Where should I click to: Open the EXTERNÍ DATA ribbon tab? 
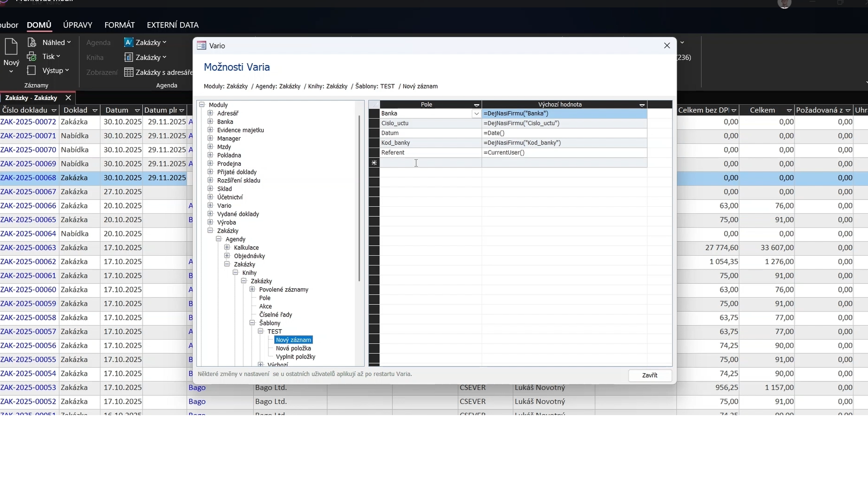tap(172, 25)
